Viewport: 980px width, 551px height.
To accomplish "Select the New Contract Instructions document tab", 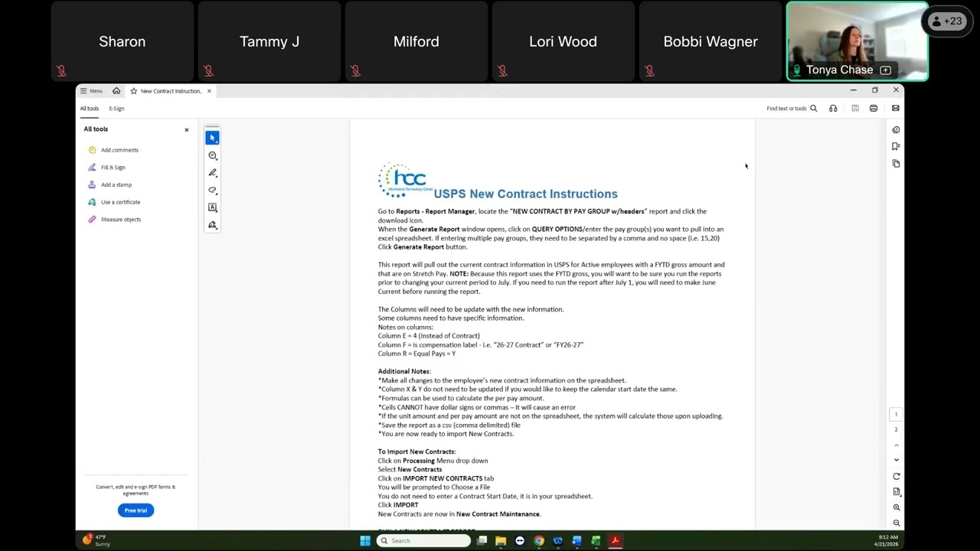I will (x=170, y=91).
